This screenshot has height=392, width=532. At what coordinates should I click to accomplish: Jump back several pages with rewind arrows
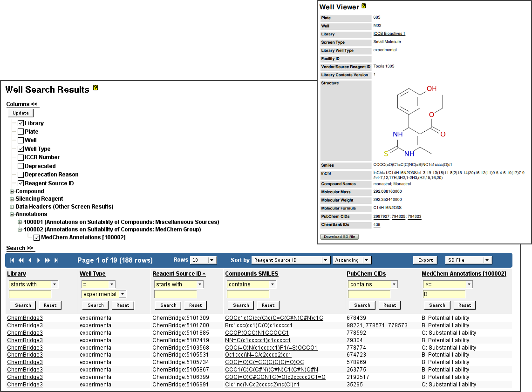click(x=21, y=260)
